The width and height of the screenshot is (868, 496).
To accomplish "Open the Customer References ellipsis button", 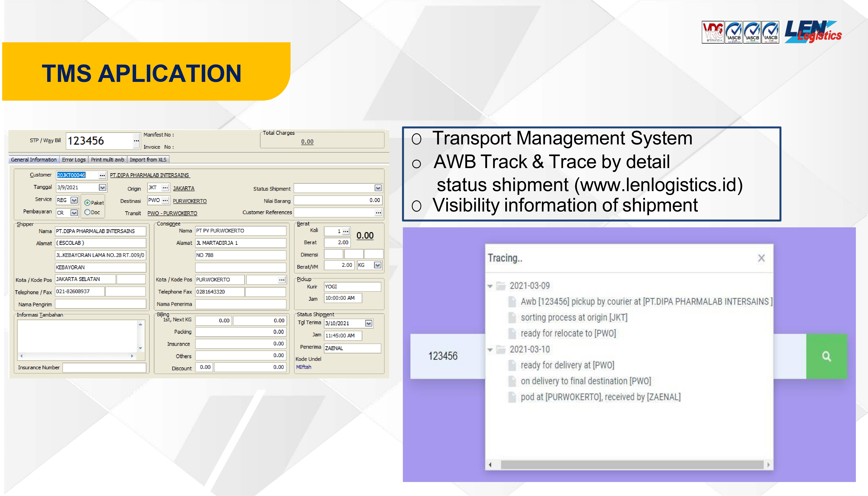I will point(378,213).
